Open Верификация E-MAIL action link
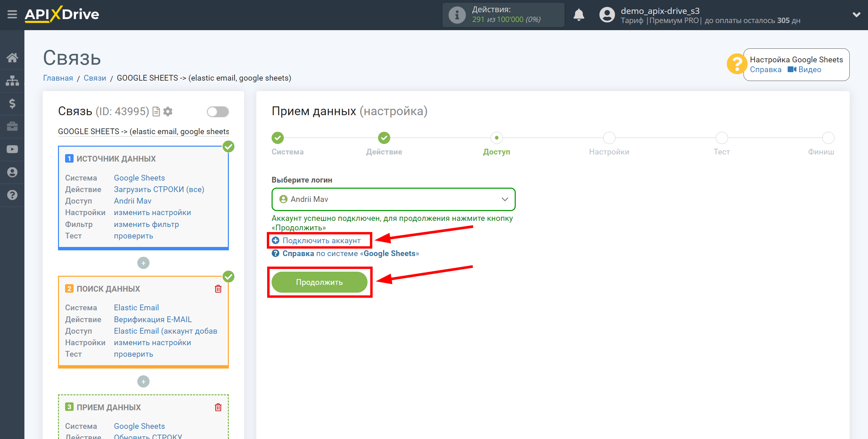Screen dimensions: 868x439 coord(153,319)
